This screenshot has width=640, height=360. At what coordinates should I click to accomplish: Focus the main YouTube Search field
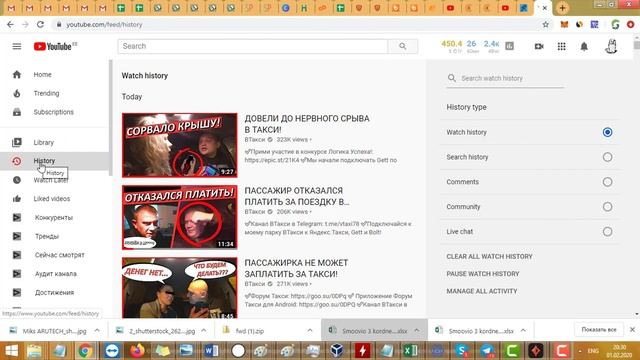(x=253, y=46)
